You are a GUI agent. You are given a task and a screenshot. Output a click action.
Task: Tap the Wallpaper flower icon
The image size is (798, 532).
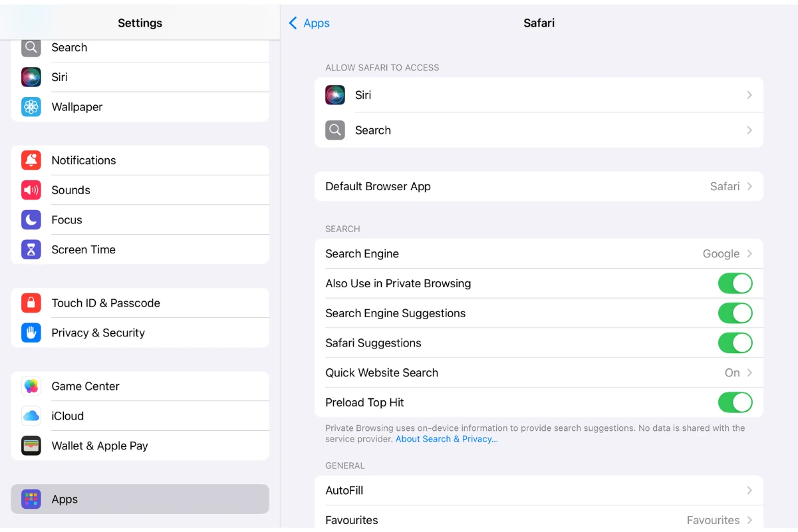(x=31, y=107)
